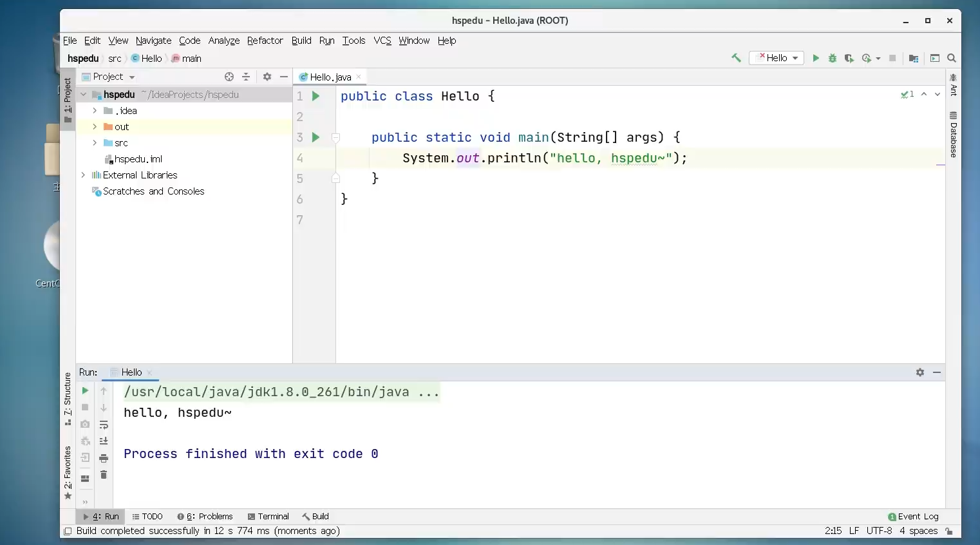980x545 pixels.
Task: Switch to Terminal tool window tab
Action: pos(268,517)
